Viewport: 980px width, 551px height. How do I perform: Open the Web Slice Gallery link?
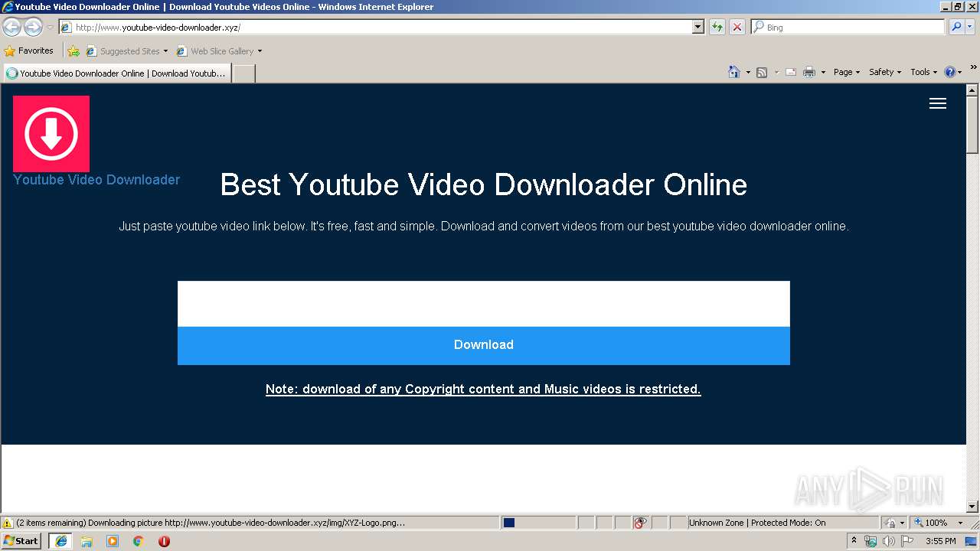(x=219, y=51)
